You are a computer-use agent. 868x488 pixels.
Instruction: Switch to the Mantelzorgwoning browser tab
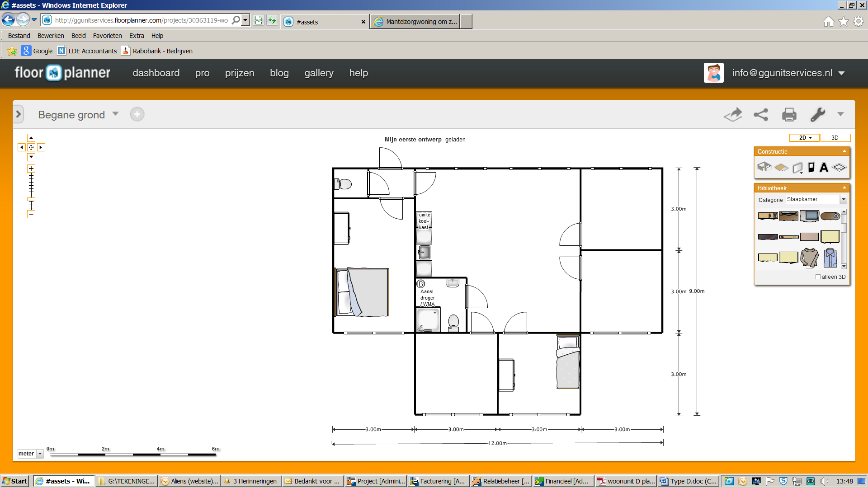[416, 22]
